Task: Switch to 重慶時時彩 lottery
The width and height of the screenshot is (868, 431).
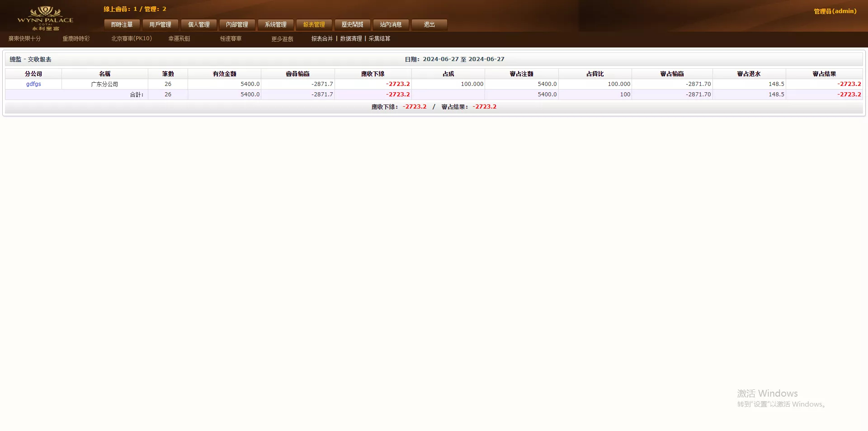Action: (76, 38)
